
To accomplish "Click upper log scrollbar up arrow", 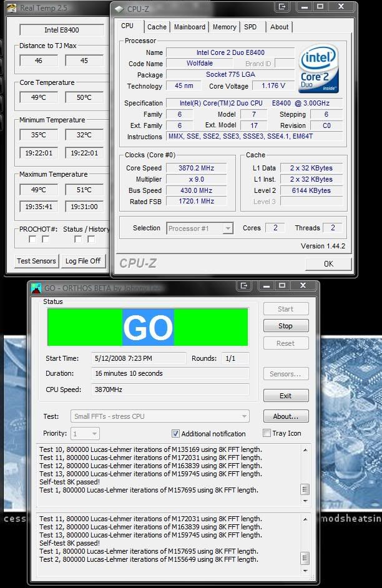I will pos(305,449).
